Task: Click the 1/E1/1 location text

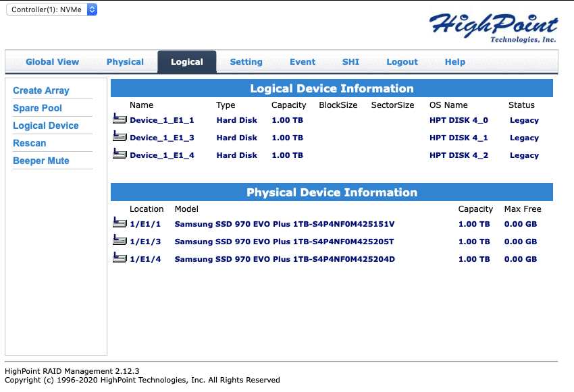Action: point(145,224)
